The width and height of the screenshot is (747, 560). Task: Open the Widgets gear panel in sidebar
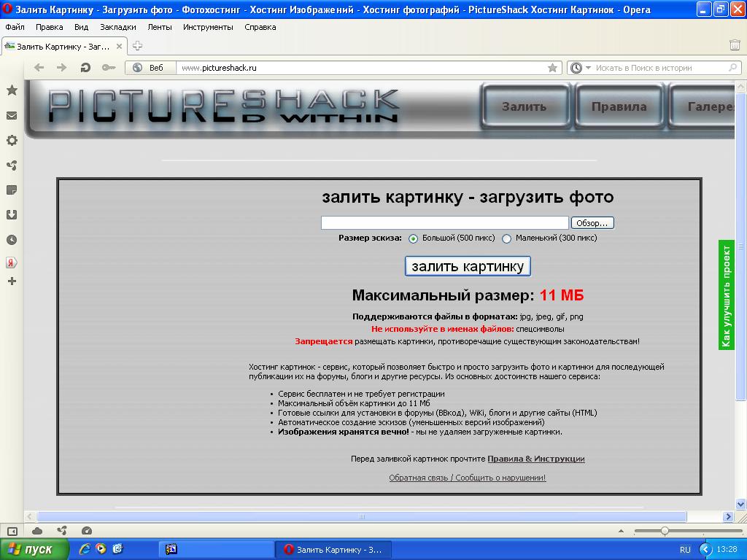point(12,141)
